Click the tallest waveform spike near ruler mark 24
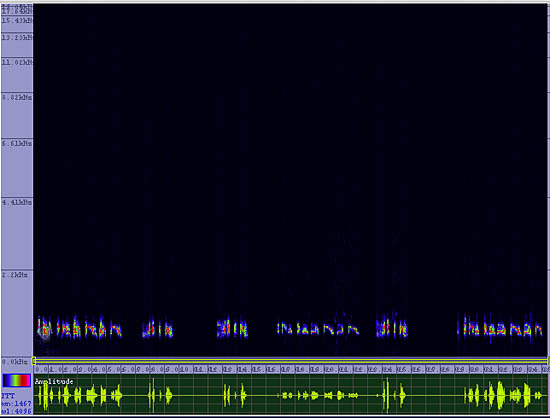Viewport: 550px width, 418px height. click(387, 395)
